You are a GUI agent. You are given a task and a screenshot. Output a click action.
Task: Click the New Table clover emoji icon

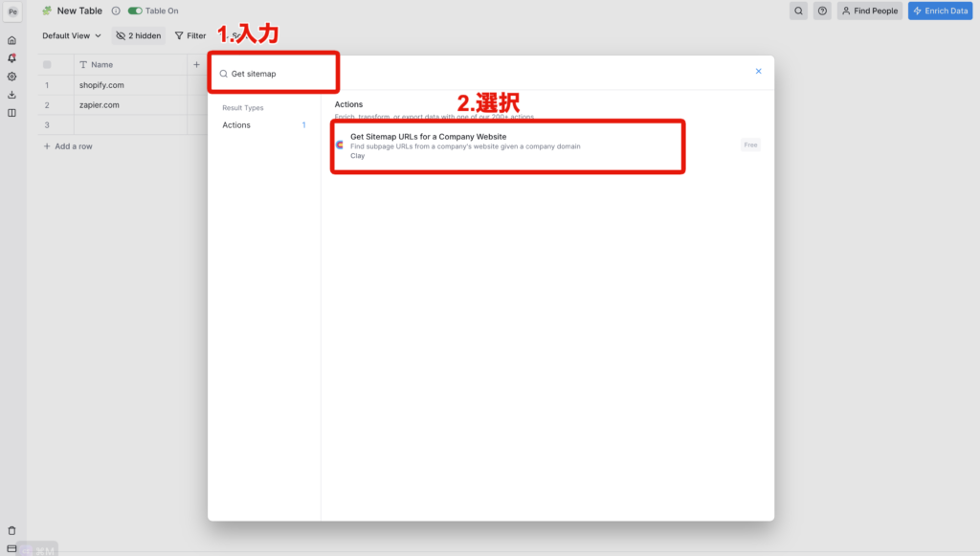click(x=47, y=11)
